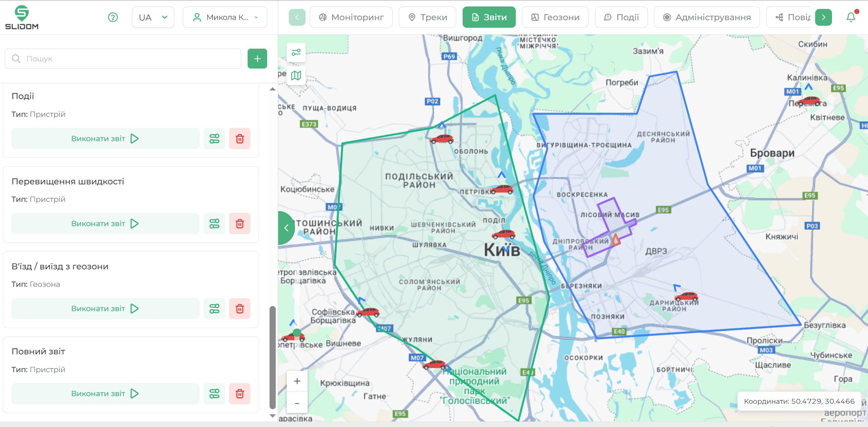Run the Повний звіт report
The width and height of the screenshot is (868, 427).
(105, 393)
